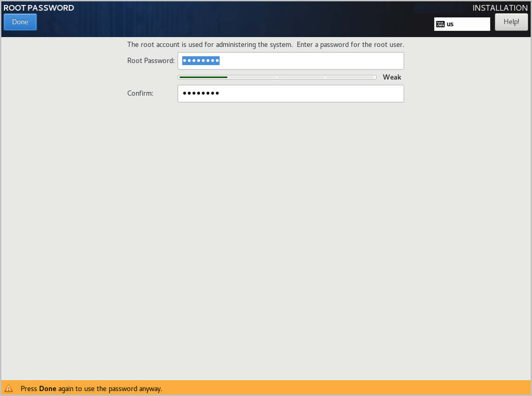Click inside the Root Password field
Viewport: 532px width, 396px height.
click(290, 61)
